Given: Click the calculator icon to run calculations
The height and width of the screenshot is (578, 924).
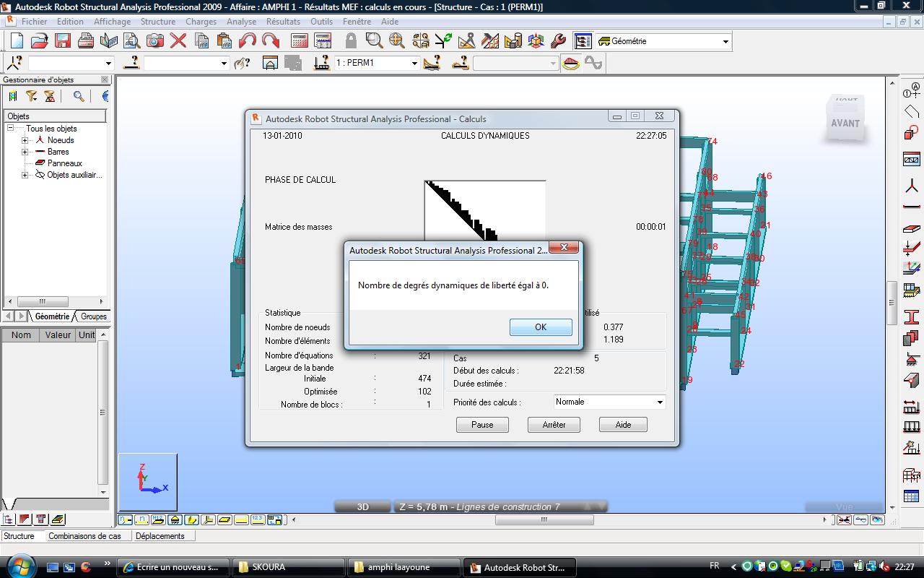Looking at the screenshot, I should point(300,41).
